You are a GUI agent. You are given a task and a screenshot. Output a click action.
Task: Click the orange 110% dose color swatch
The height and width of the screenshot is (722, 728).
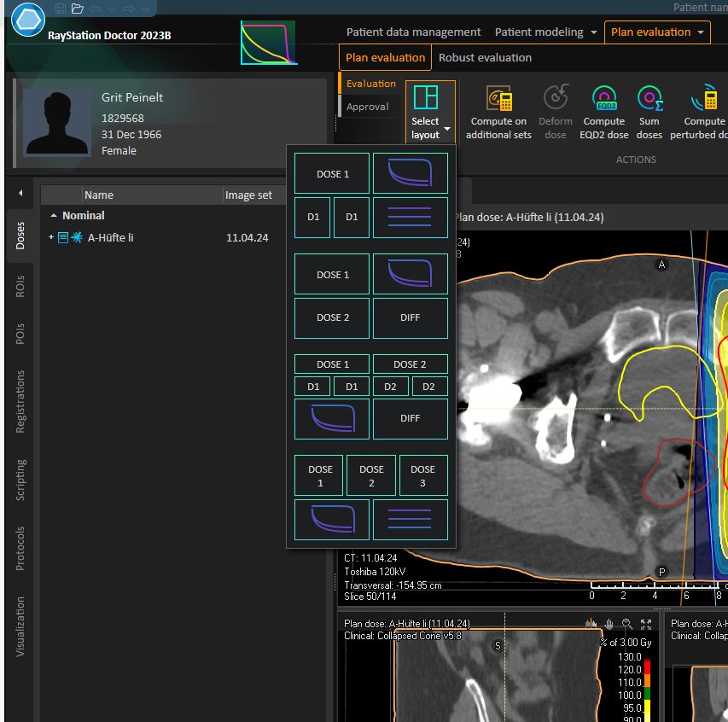click(x=647, y=683)
